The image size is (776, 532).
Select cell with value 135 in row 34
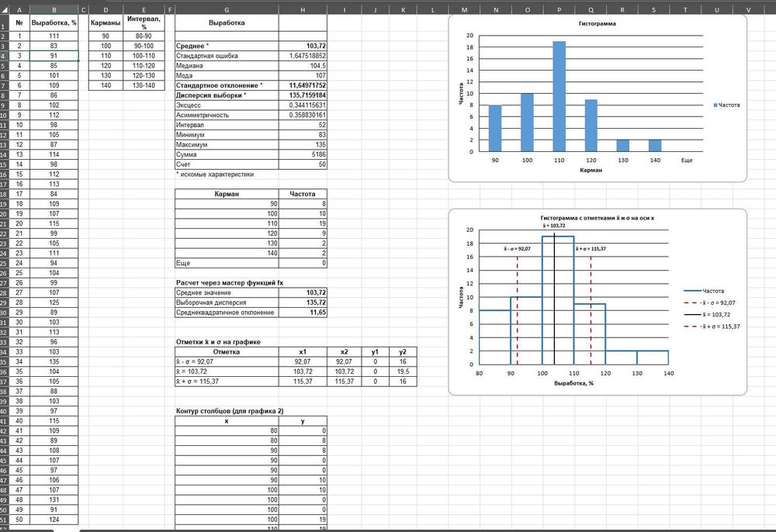(x=54, y=362)
